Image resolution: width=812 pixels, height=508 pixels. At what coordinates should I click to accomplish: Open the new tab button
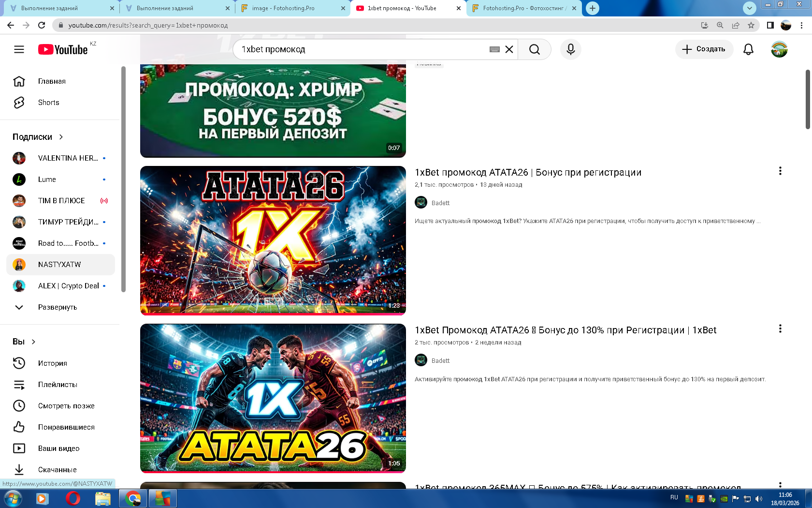tap(593, 8)
